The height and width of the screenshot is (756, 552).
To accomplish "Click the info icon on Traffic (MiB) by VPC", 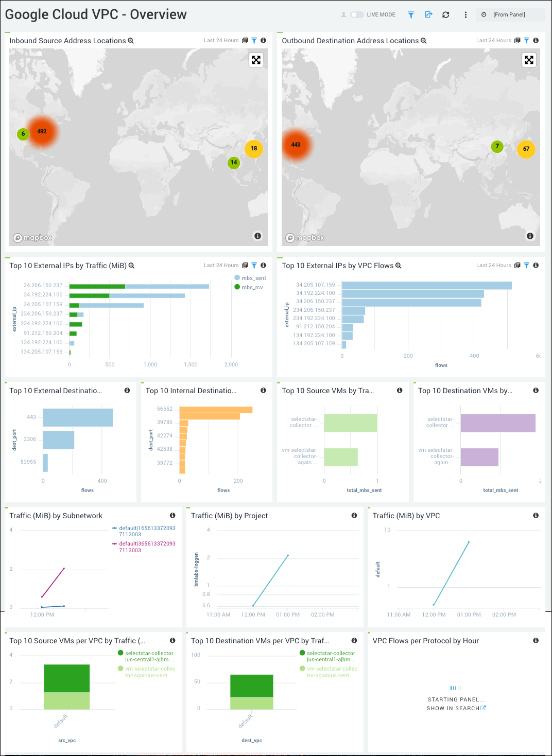I will click(536, 515).
